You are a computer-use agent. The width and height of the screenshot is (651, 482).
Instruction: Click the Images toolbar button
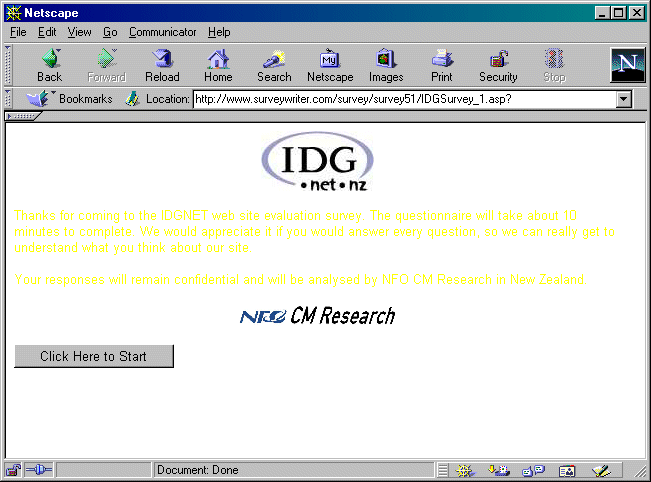tap(386, 65)
